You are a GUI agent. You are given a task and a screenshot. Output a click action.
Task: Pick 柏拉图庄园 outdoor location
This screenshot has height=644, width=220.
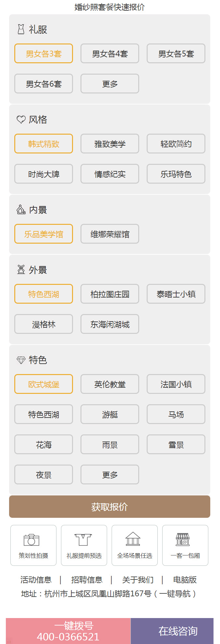click(110, 294)
